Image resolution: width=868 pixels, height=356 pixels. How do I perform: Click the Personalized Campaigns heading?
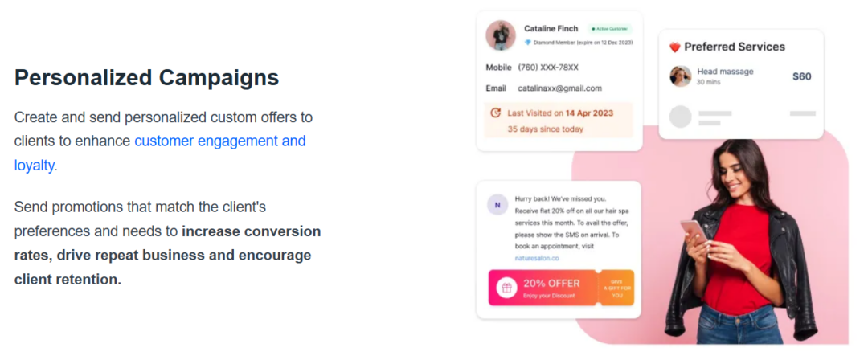[x=147, y=78]
